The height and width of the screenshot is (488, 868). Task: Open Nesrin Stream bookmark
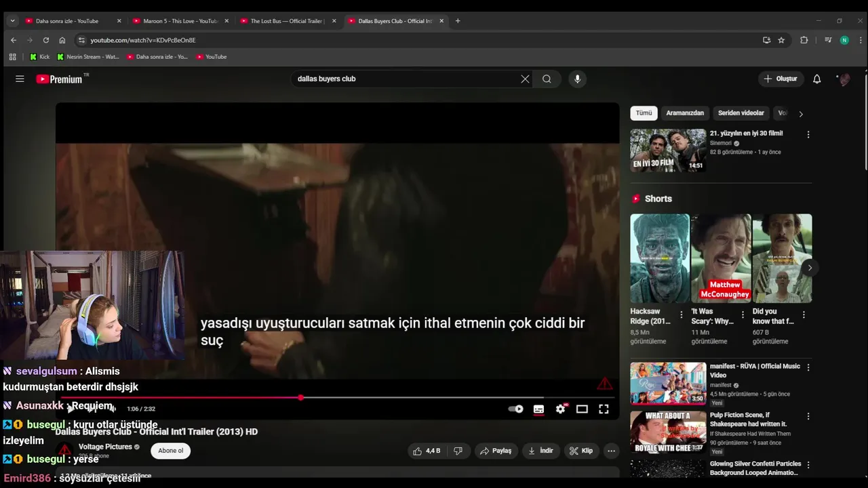[x=87, y=57]
